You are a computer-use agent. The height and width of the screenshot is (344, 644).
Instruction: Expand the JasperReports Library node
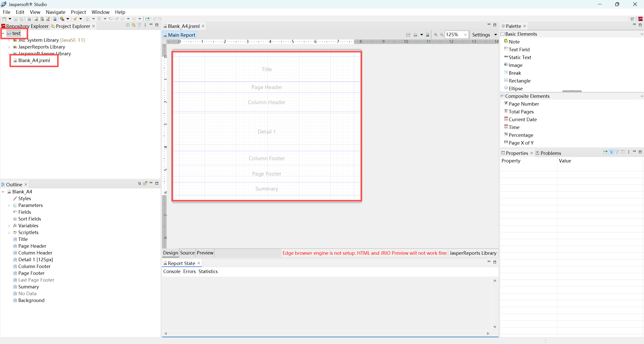click(x=9, y=47)
